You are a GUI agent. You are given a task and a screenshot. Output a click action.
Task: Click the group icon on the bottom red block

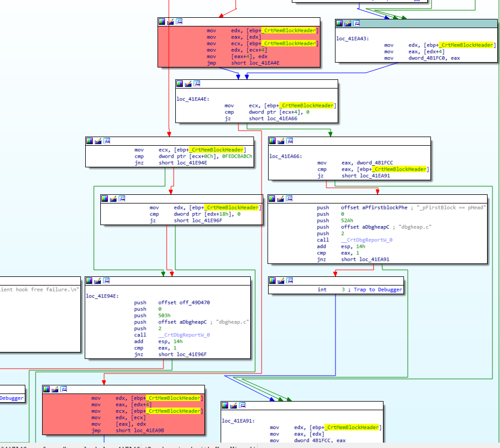coord(63,389)
